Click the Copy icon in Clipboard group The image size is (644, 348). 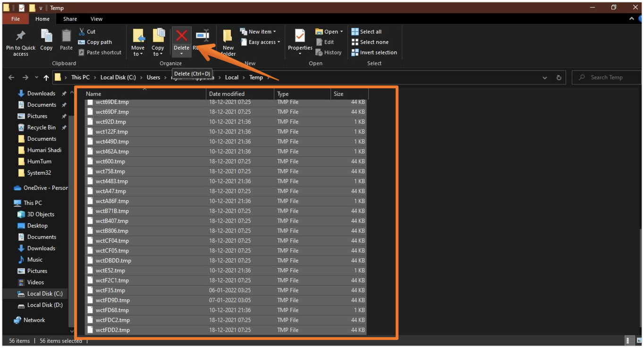(46, 36)
